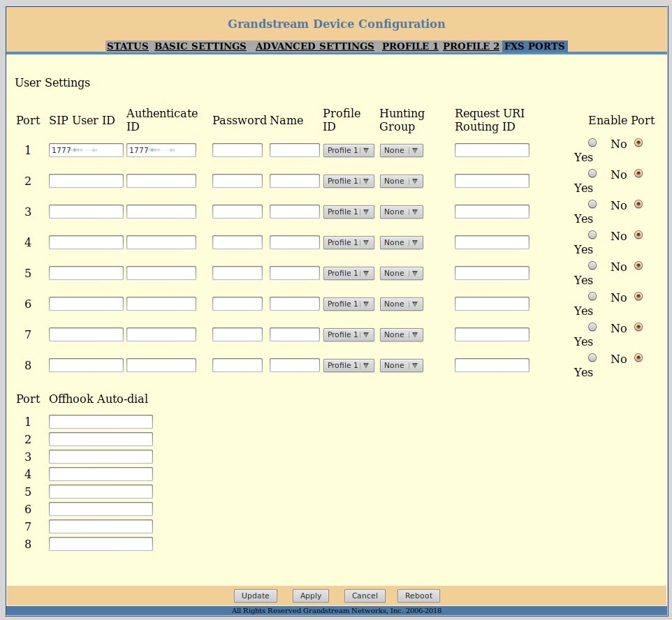Focus Request URI Routing ID field, port 1
The height and width of the screenshot is (620, 672).
[x=492, y=150]
